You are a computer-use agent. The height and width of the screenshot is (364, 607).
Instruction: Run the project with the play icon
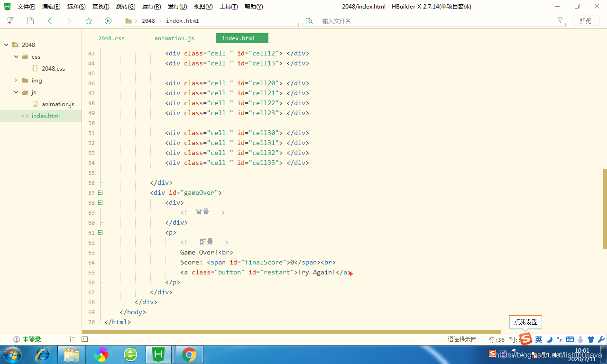108,21
